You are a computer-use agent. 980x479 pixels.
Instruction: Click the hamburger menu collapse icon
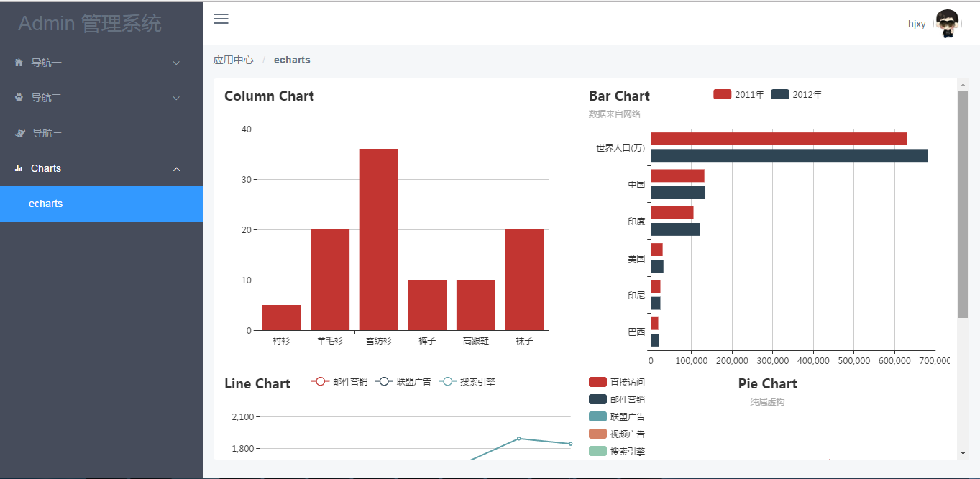tap(221, 19)
